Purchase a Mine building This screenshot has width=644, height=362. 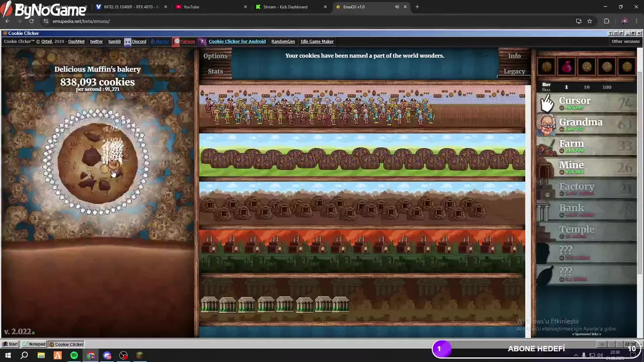click(x=587, y=167)
